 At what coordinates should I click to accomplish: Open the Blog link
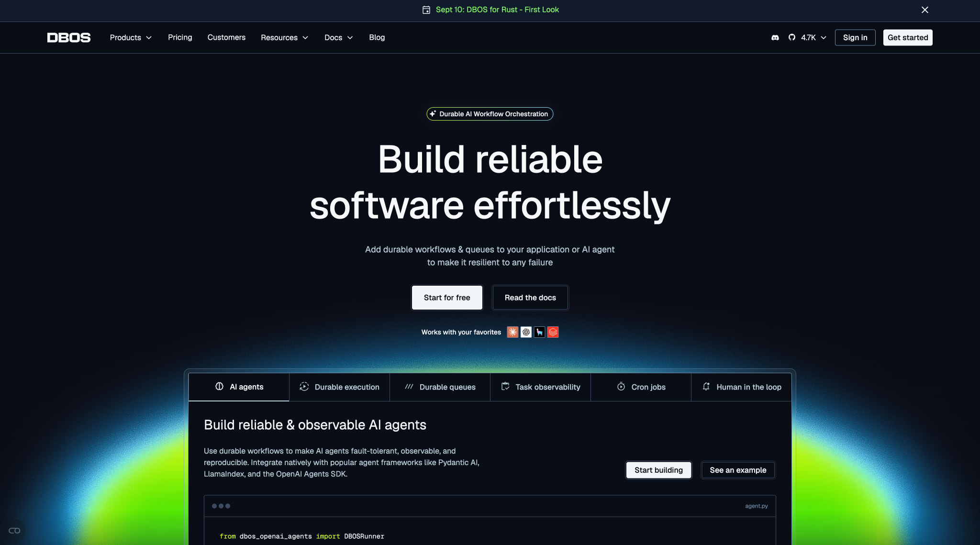(x=377, y=37)
